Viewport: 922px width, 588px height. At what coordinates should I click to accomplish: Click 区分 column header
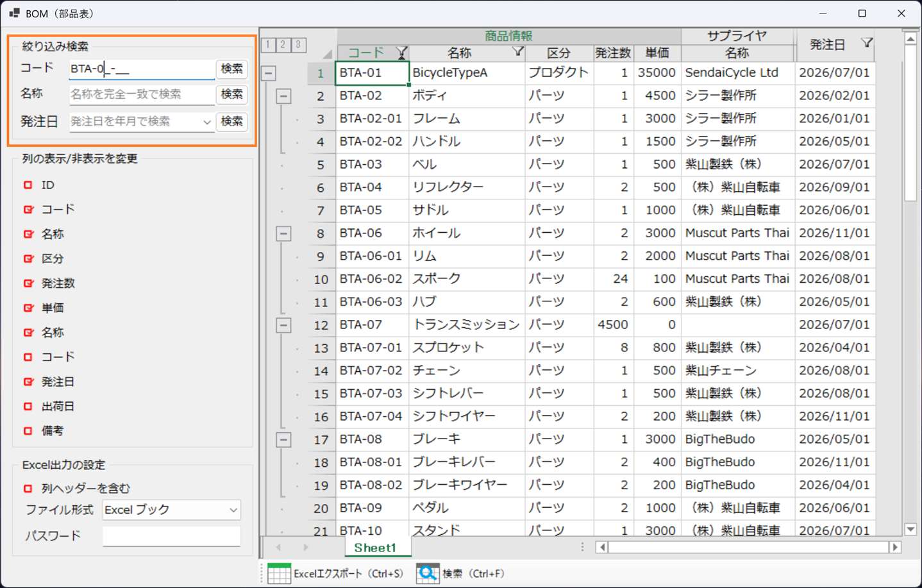pos(558,53)
